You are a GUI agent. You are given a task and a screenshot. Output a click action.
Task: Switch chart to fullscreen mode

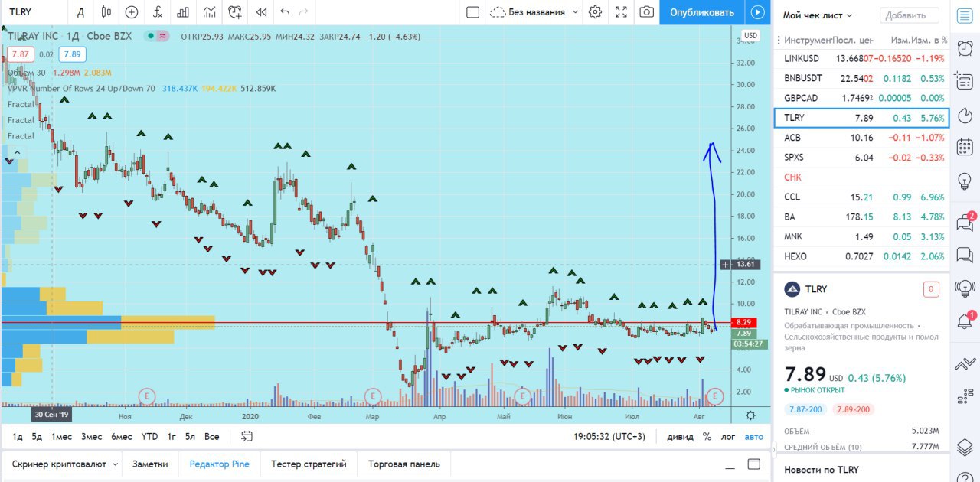[x=621, y=12]
